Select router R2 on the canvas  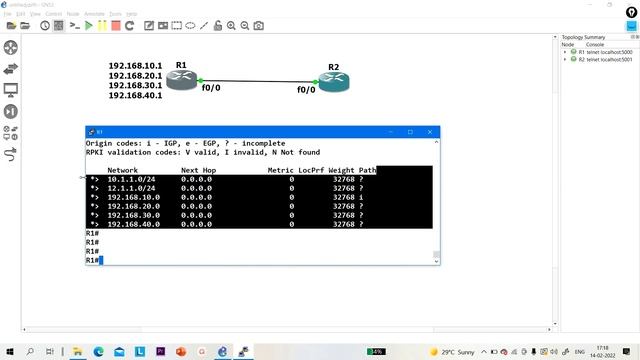(x=334, y=82)
